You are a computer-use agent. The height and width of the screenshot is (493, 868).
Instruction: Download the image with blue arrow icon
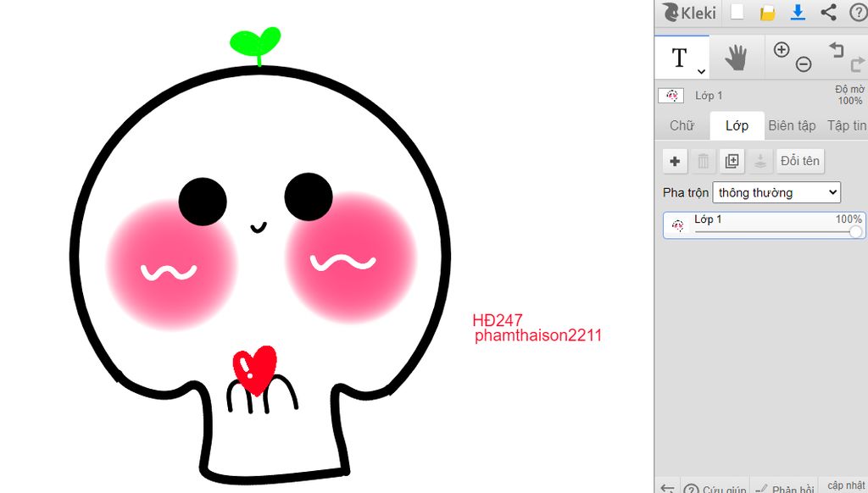[798, 12]
